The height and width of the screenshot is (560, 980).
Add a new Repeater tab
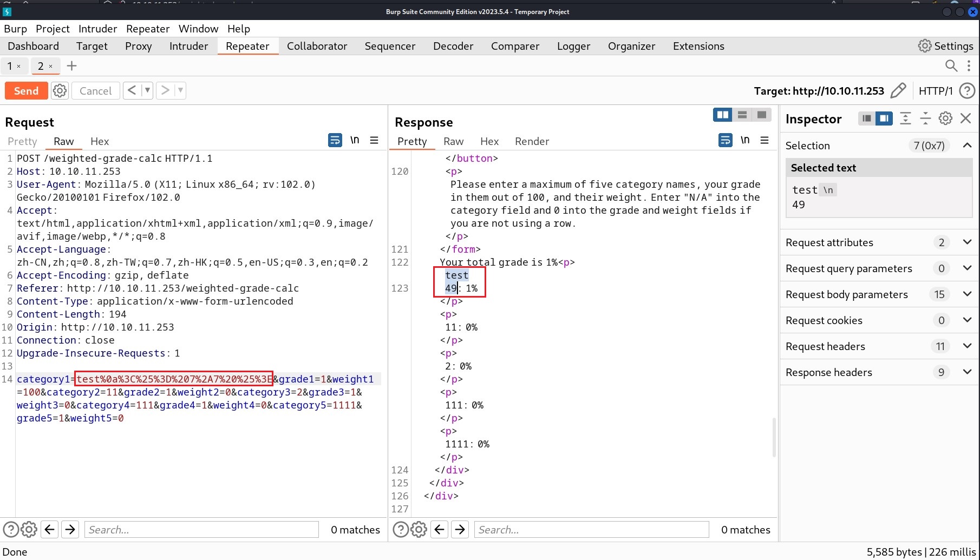71,66
